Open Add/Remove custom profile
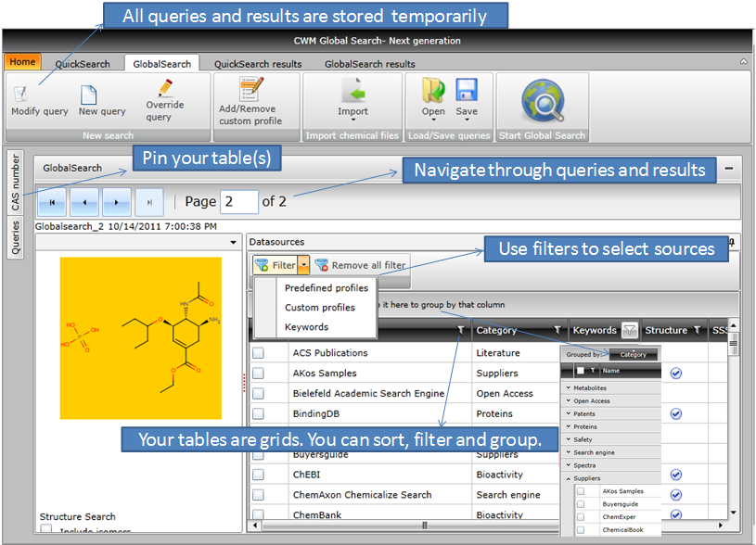The width and height of the screenshot is (756, 545). 250,90
